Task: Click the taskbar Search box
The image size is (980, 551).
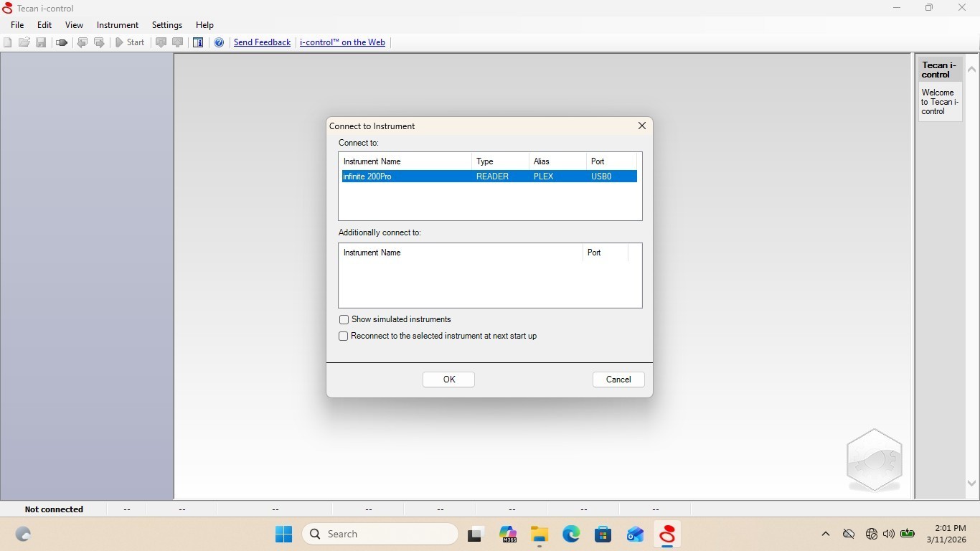Action: click(x=380, y=534)
